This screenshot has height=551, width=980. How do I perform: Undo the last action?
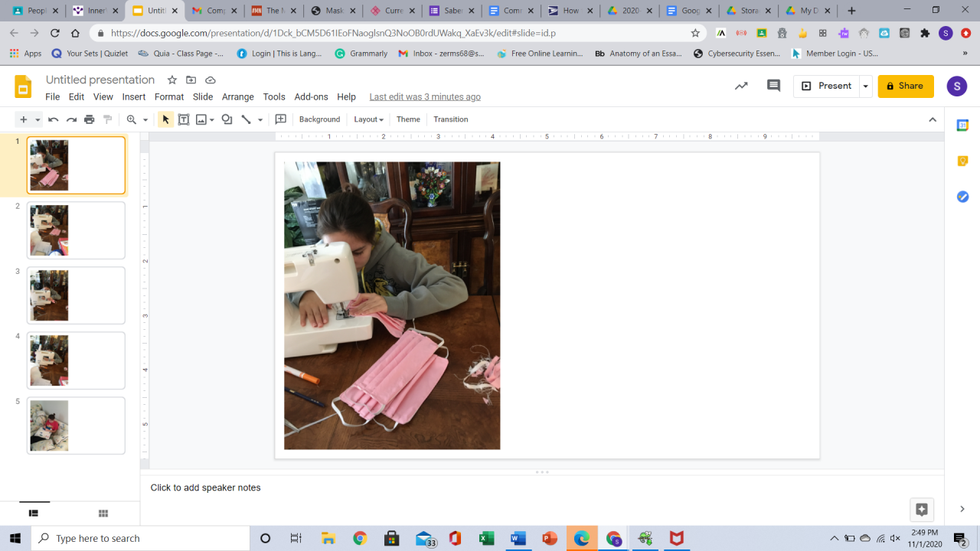(53, 119)
